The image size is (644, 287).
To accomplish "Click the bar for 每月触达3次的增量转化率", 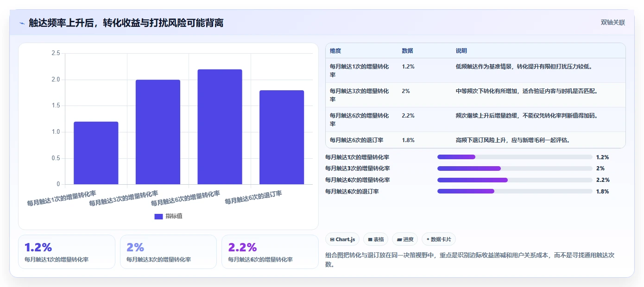I will click(158, 132).
